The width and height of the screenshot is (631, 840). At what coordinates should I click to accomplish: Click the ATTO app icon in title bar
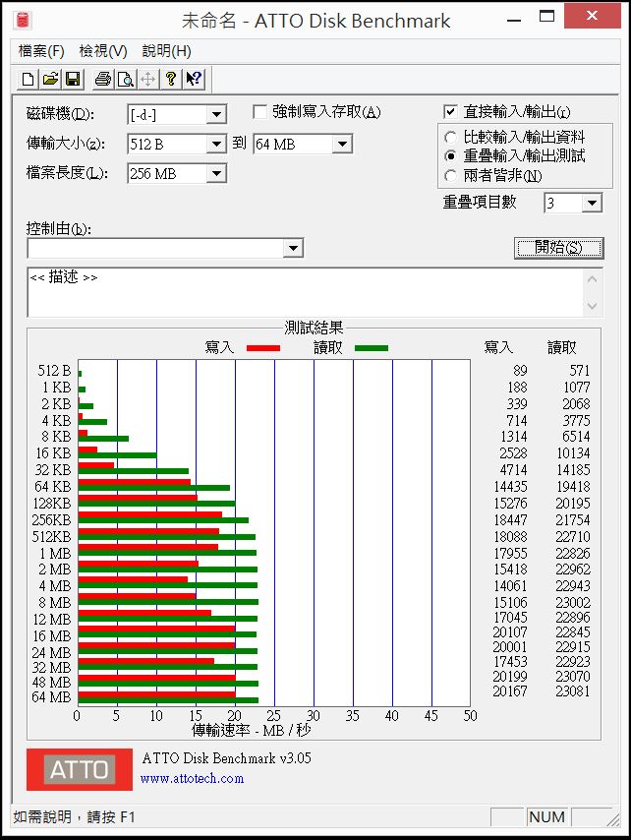23,21
